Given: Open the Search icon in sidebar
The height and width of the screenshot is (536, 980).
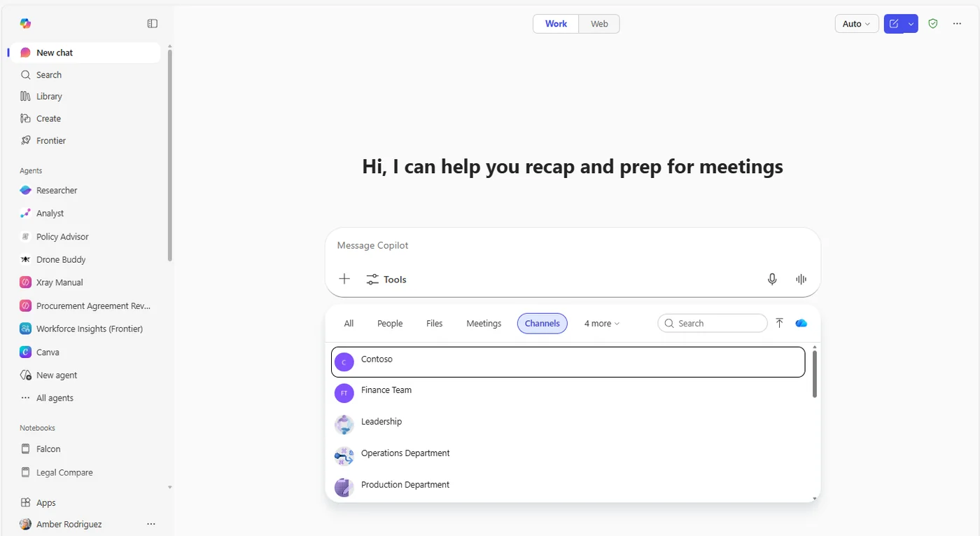Looking at the screenshot, I should pyautogui.click(x=26, y=75).
